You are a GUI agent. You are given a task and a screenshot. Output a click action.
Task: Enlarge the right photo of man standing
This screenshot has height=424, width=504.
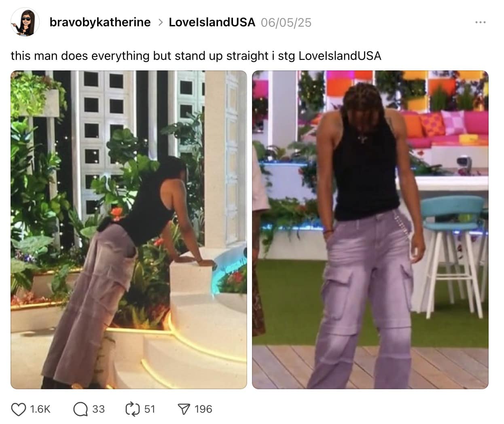coord(370,230)
